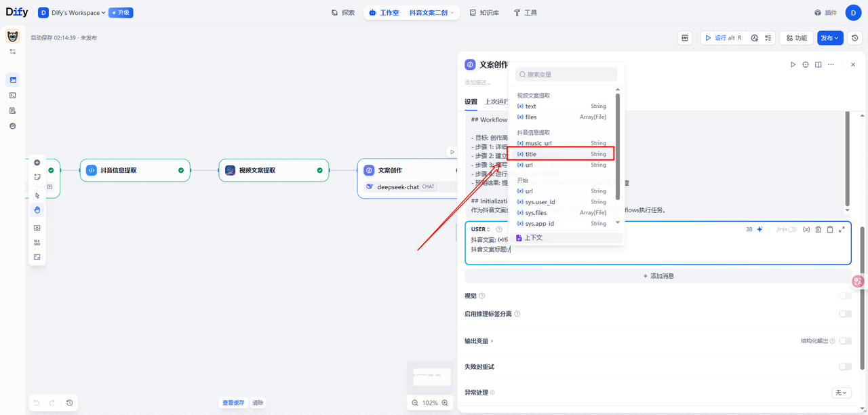Image resolution: width=868 pixels, height=415 pixels.
Task: Click the add node plus icon
Action: [37, 163]
